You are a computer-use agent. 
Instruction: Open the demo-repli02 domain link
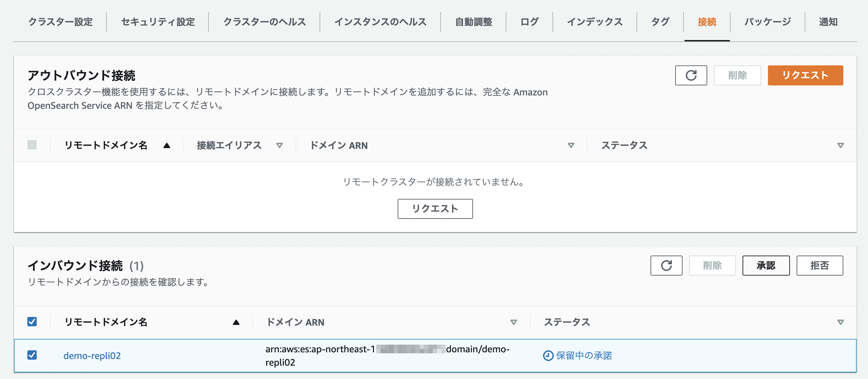(93, 355)
